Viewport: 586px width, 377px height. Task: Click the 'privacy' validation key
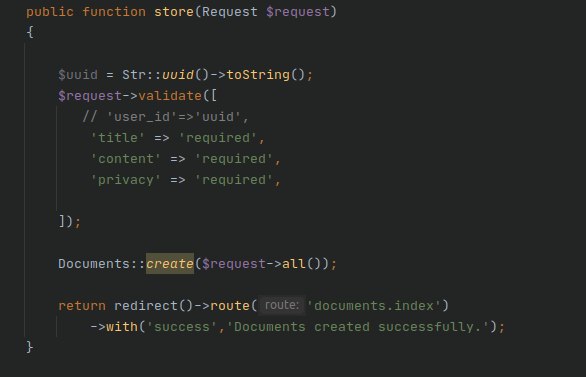point(126,180)
